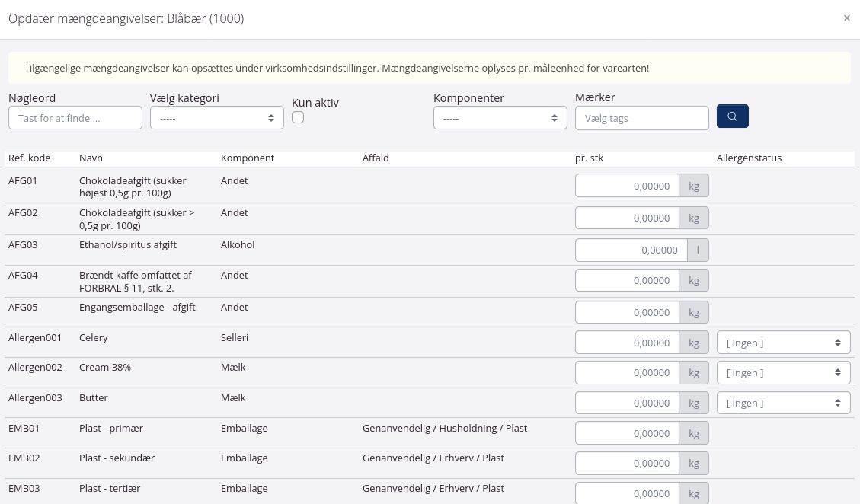Click the kg unit label for AFG02
The height and width of the screenshot is (504, 860).
pyautogui.click(x=694, y=218)
